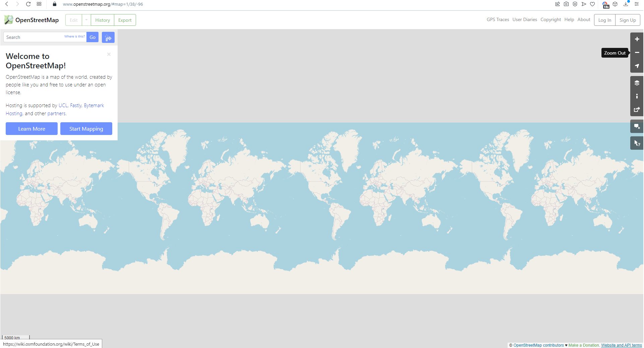Click the extension icon with the 18s badge
Viewport: 644px width, 348px height.
coord(605,5)
